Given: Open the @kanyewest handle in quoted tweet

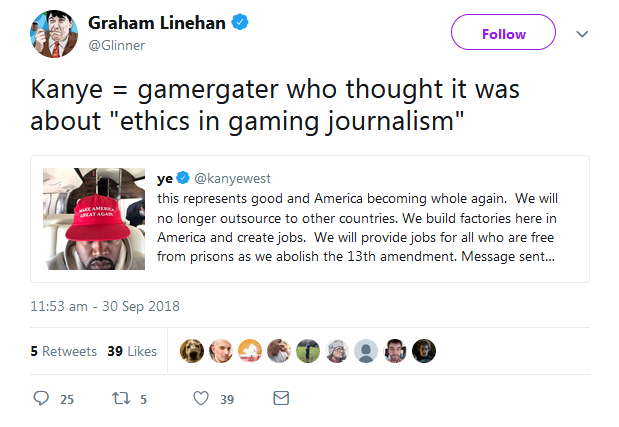Looking at the screenshot, I should click(x=233, y=178).
